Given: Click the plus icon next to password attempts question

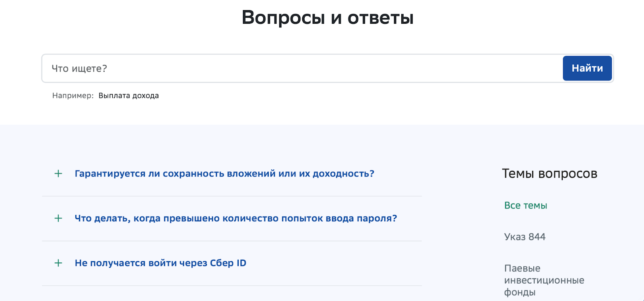Looking at the screenshot, I should point(58,218).
